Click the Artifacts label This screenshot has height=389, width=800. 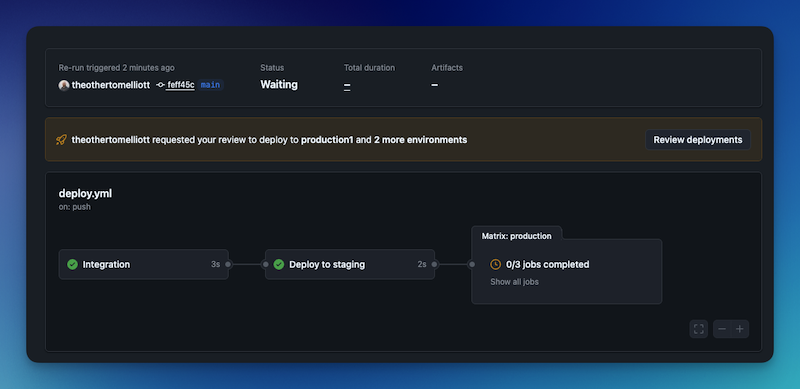(x=447, y=68)
